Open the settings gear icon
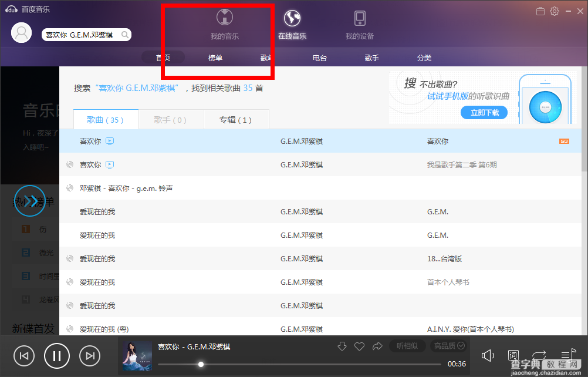This screenshot has height=377, width=588. 554,11
